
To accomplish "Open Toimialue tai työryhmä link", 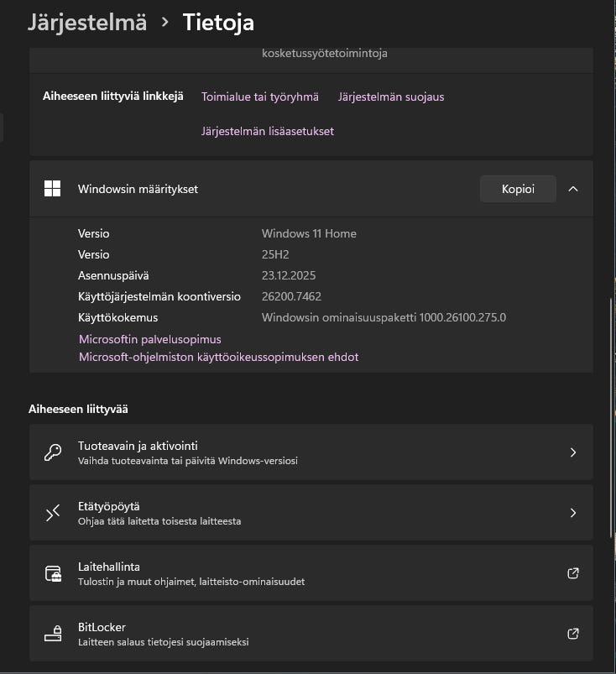I will pos(260,97).
